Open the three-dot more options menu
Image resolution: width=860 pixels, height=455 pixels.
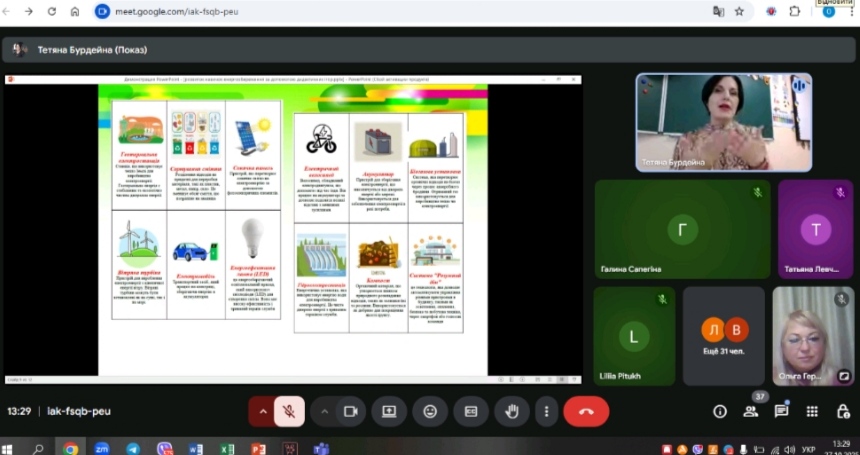tap(546, 411)
